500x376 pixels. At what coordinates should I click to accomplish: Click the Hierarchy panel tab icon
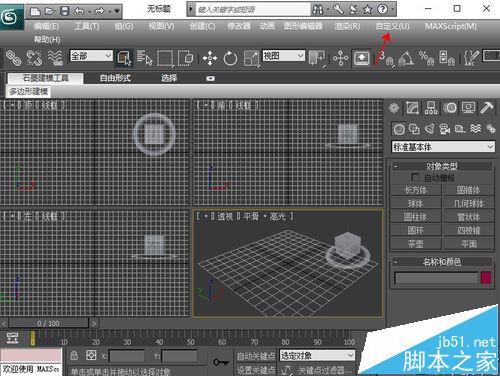(x=431, y=108)
